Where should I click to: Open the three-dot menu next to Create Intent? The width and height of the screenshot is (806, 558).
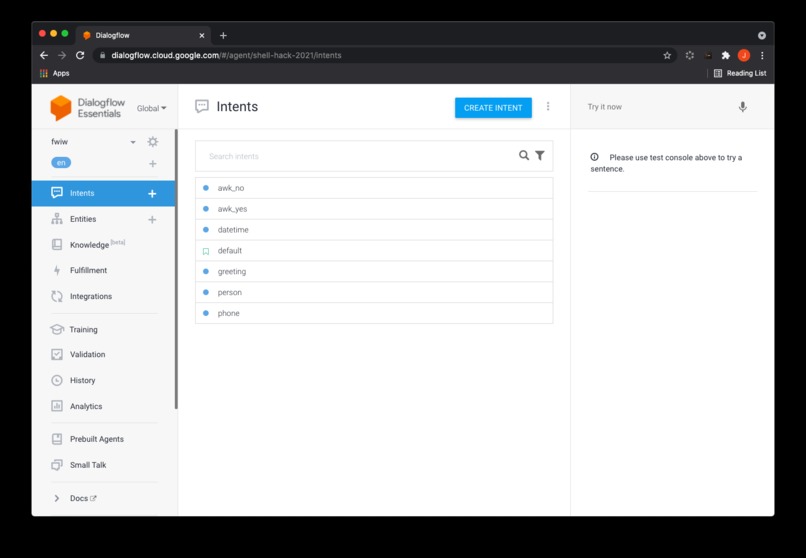tap(548, 106)
